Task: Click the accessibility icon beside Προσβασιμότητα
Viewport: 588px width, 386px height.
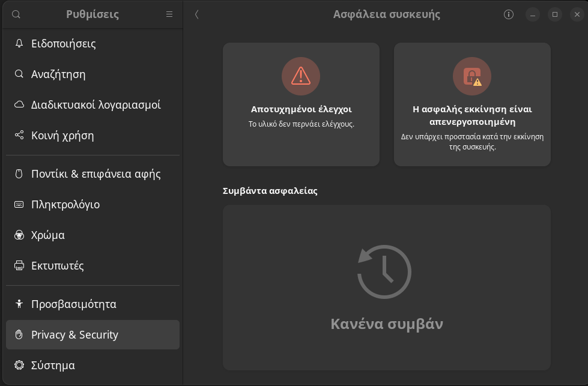Action: 19,304
